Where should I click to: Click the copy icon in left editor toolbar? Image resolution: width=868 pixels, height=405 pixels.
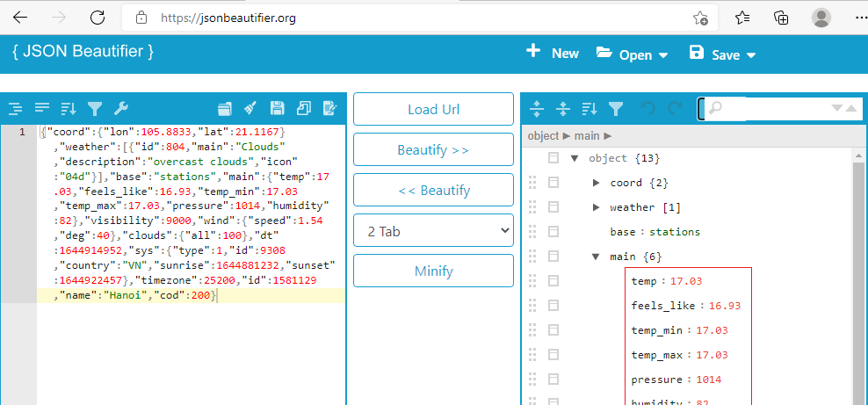pyautogui.click(x=304, y=109)
